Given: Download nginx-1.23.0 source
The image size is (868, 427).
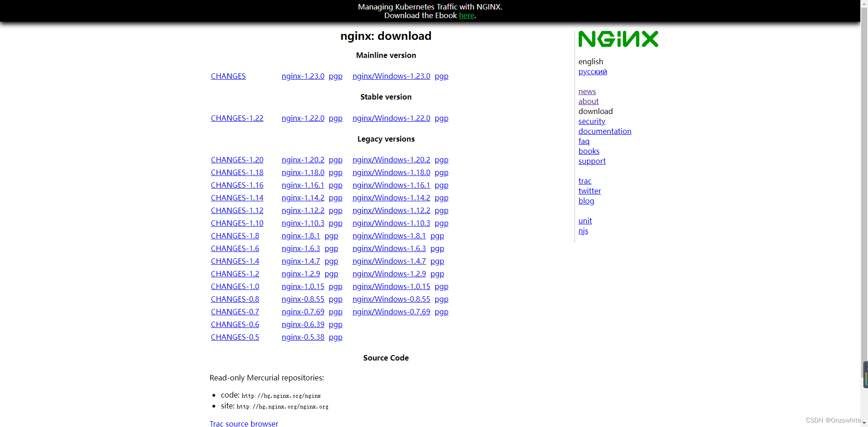Looking at the screenshot, I should 303,76.
